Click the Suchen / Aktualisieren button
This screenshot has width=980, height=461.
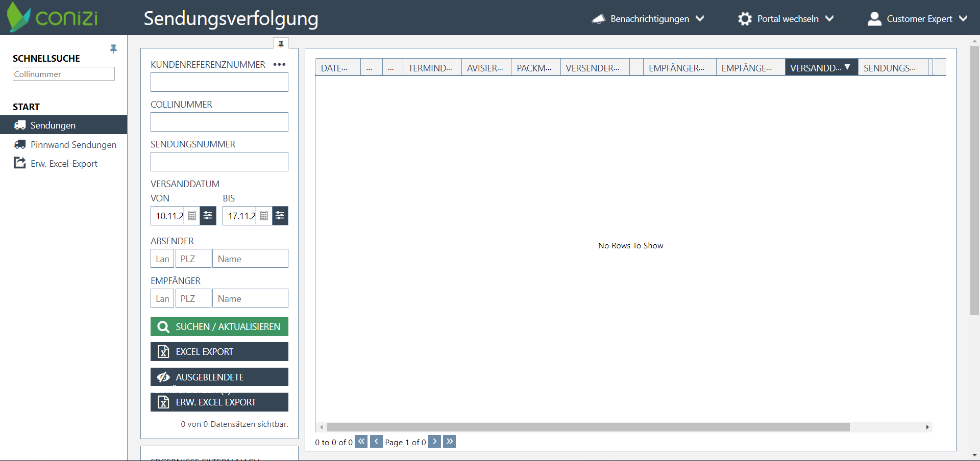coord(219,326)
